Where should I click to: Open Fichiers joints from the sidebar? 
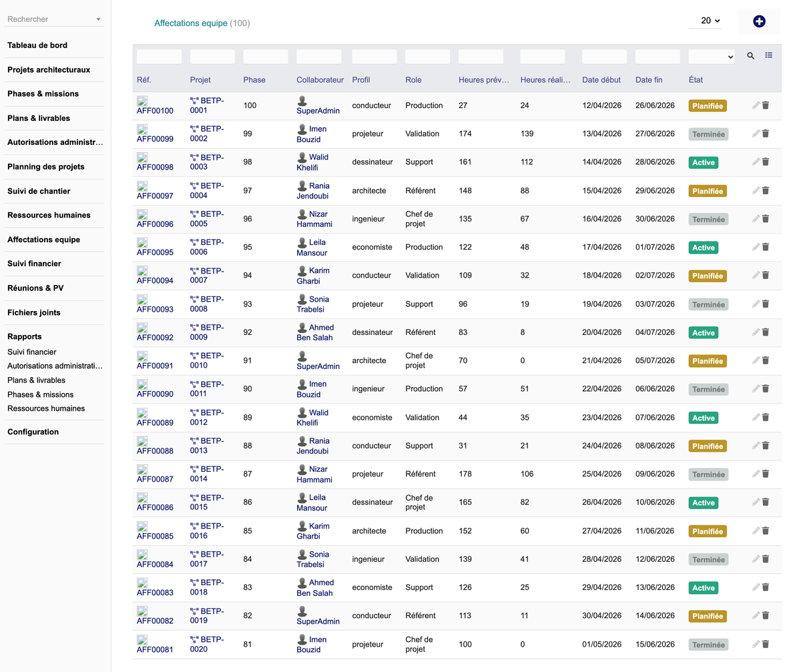34,312
